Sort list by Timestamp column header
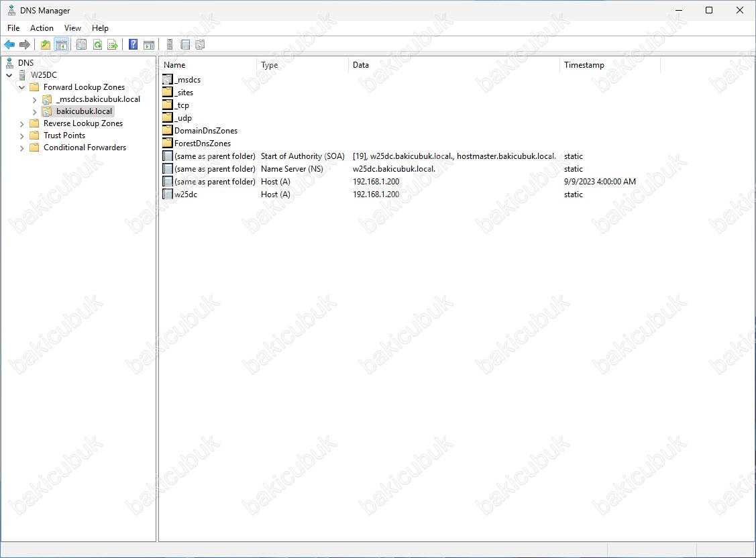The height and width of the screenshot is (558, 756). click(610, 65)
